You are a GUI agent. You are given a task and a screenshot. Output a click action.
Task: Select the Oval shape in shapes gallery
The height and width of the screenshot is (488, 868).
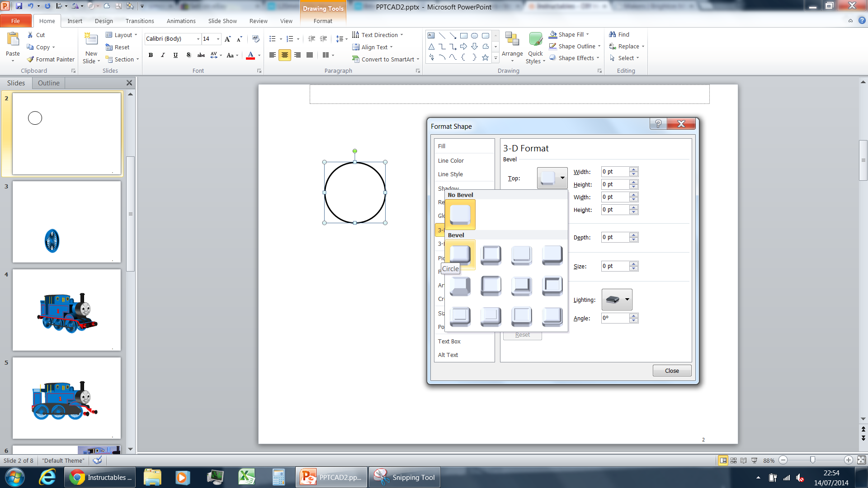tap(474, 36)
